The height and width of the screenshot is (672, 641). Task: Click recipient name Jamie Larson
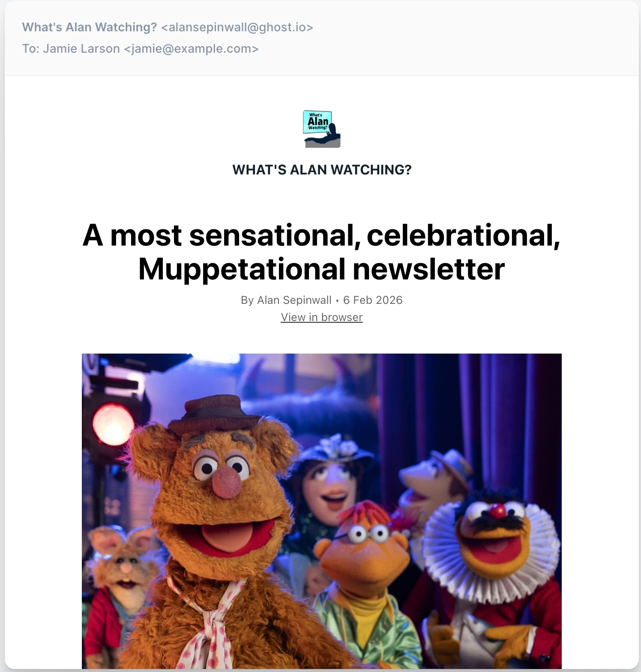81,49
